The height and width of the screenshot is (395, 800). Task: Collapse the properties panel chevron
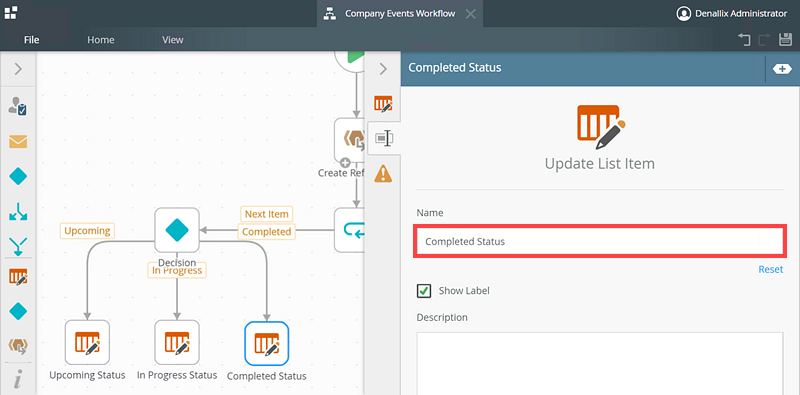(383, 69)
